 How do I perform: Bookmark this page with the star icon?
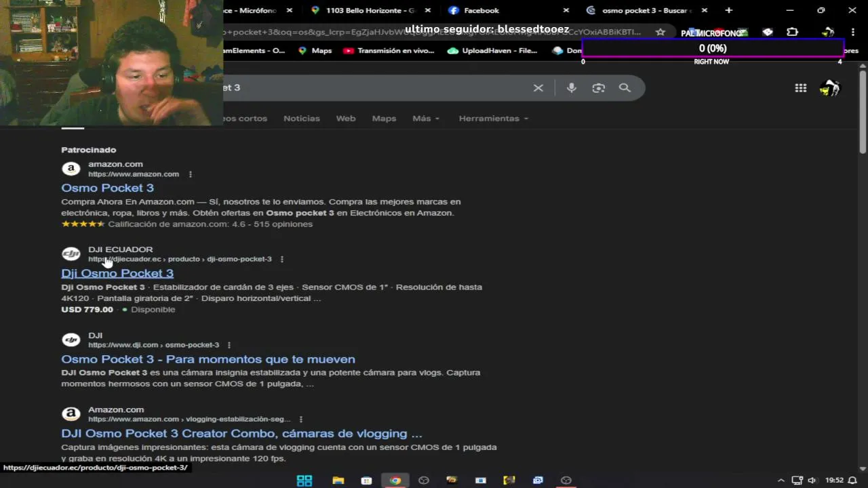point(660,32)
